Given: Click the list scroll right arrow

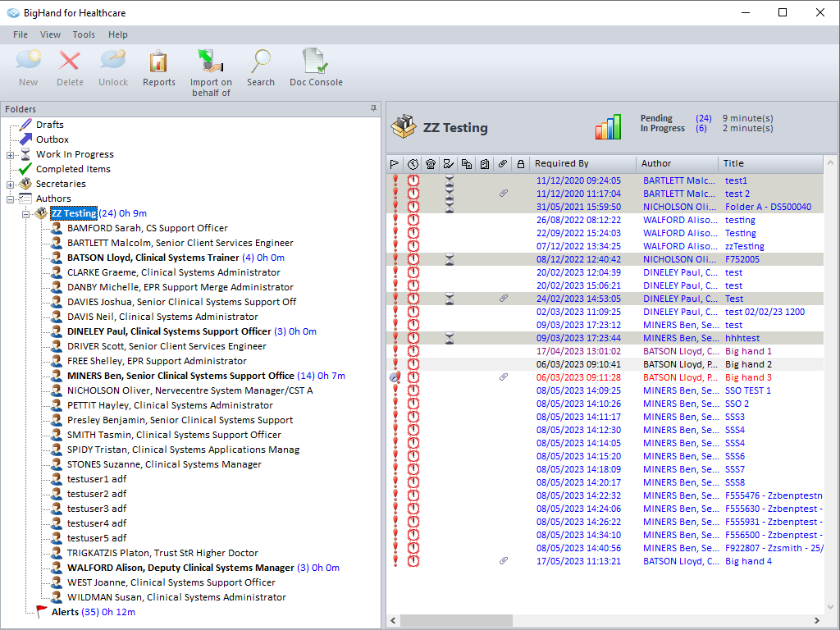Looking at the screenshot, I should click(817, 620).
